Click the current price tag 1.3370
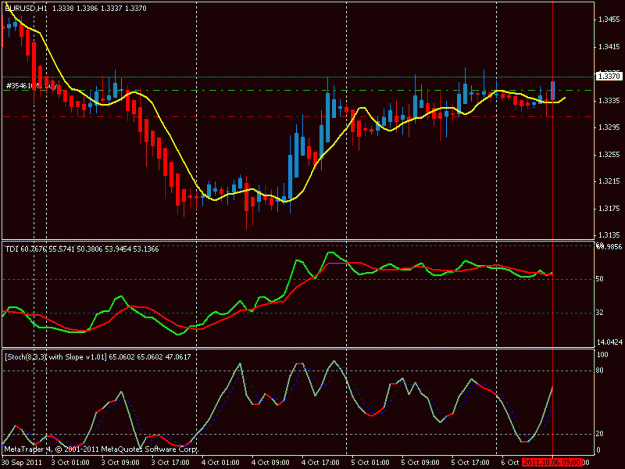 (609, 76)
